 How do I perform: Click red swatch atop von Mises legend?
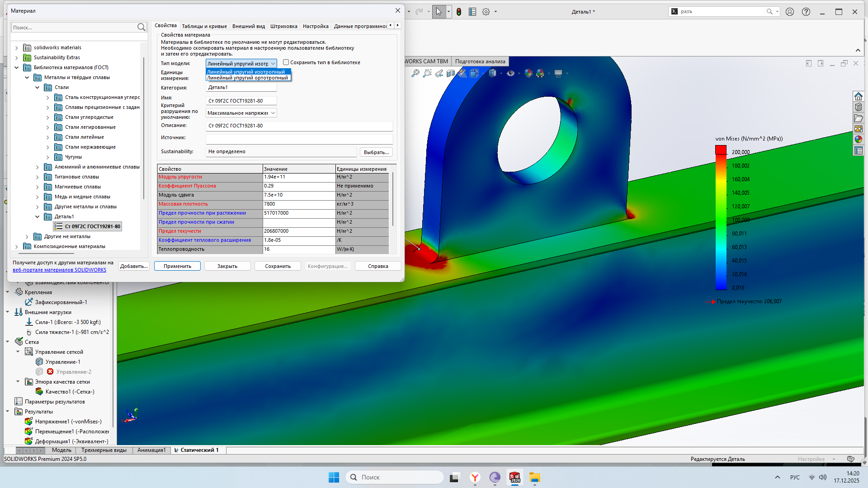[721, 150]
